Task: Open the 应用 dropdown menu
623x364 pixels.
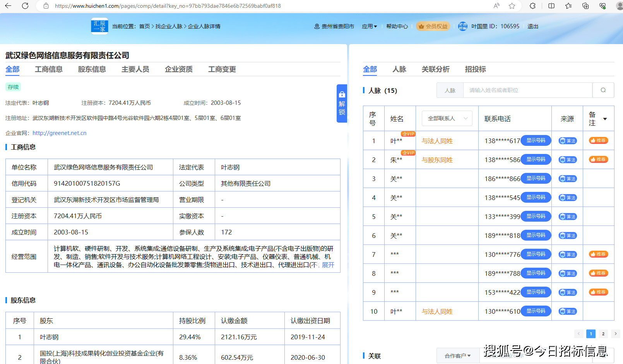Action: (369, 26)
